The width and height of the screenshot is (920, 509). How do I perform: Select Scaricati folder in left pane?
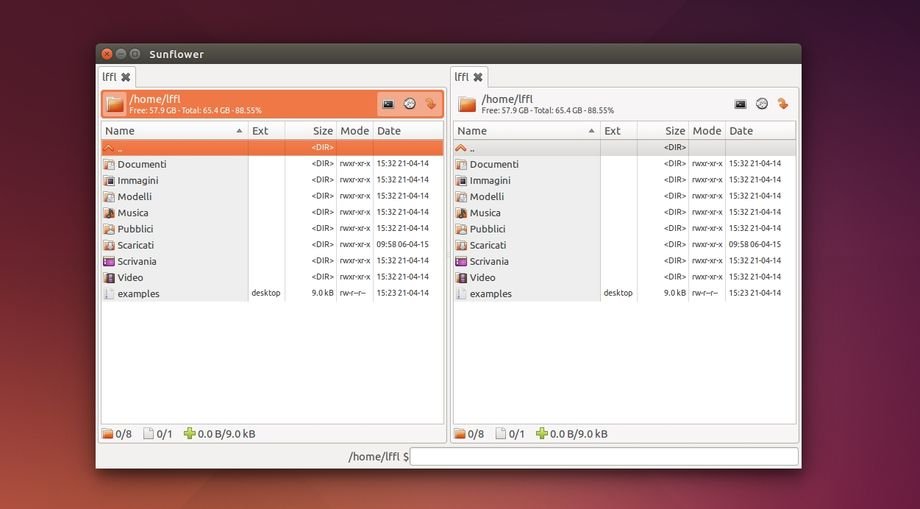click(x=136, y=245)
